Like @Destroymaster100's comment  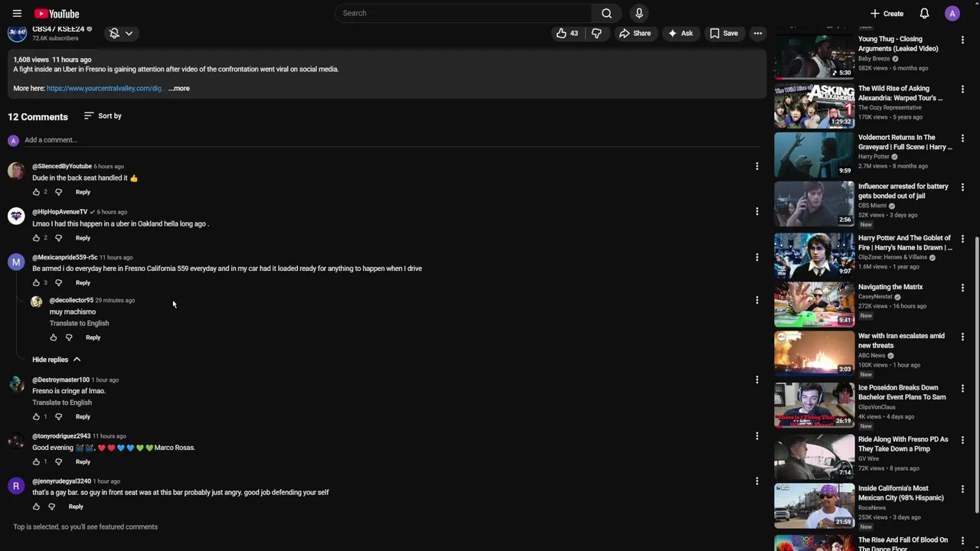click(36, 416)
